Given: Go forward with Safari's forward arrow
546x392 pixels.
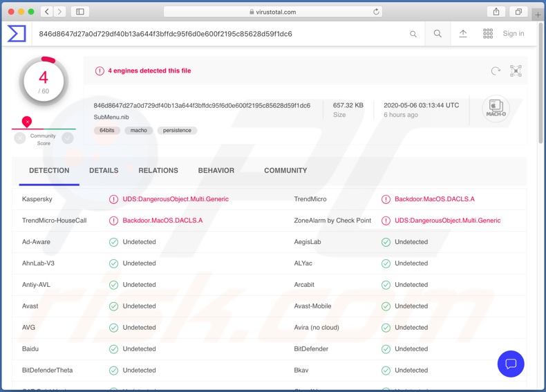Looking at the screenshot, I should [x=59, y=12].
